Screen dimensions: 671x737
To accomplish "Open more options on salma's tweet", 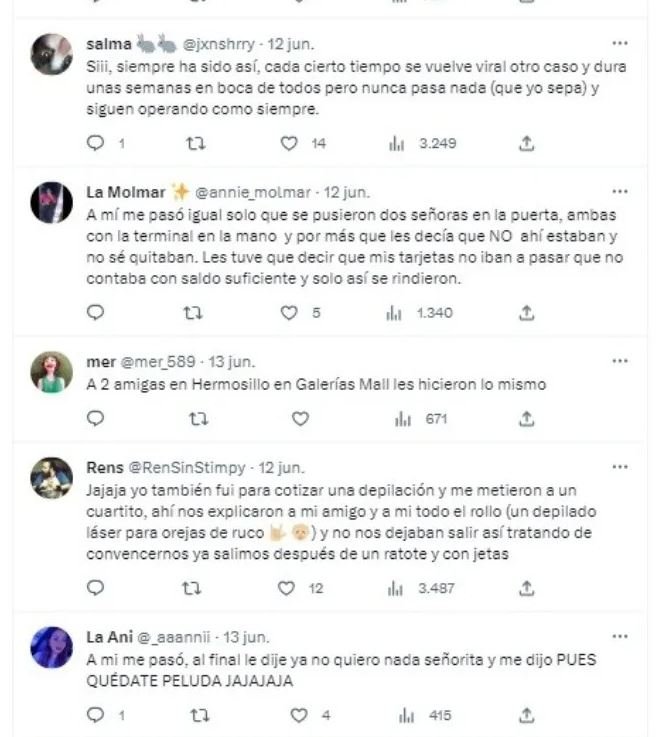I will (x=620, y=44).
